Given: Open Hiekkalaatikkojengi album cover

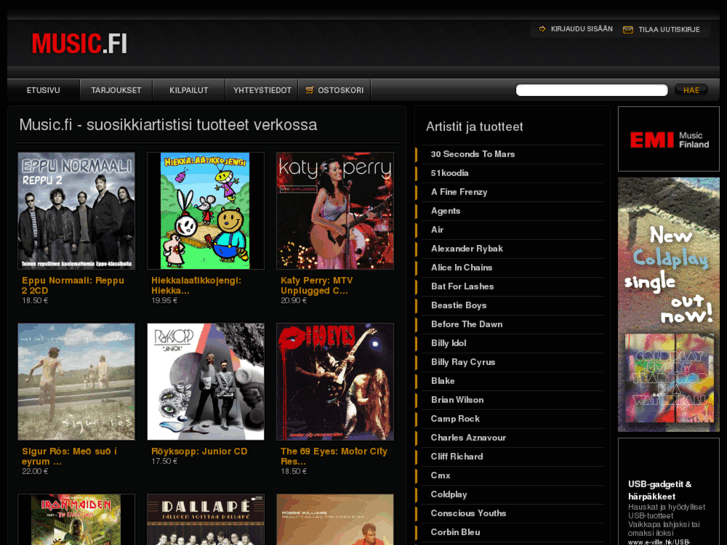Looking at the screenshot, I should pos(205,211).
